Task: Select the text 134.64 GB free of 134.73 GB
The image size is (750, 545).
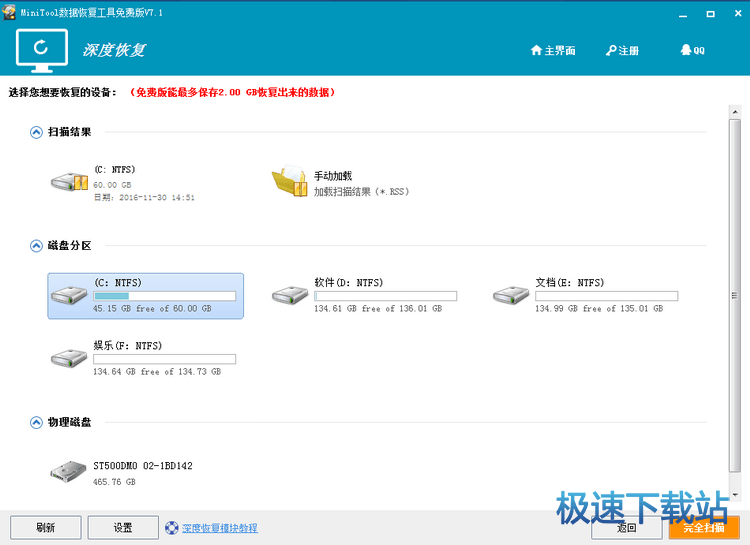Action: pyautogui.click(x=157, y=372)
